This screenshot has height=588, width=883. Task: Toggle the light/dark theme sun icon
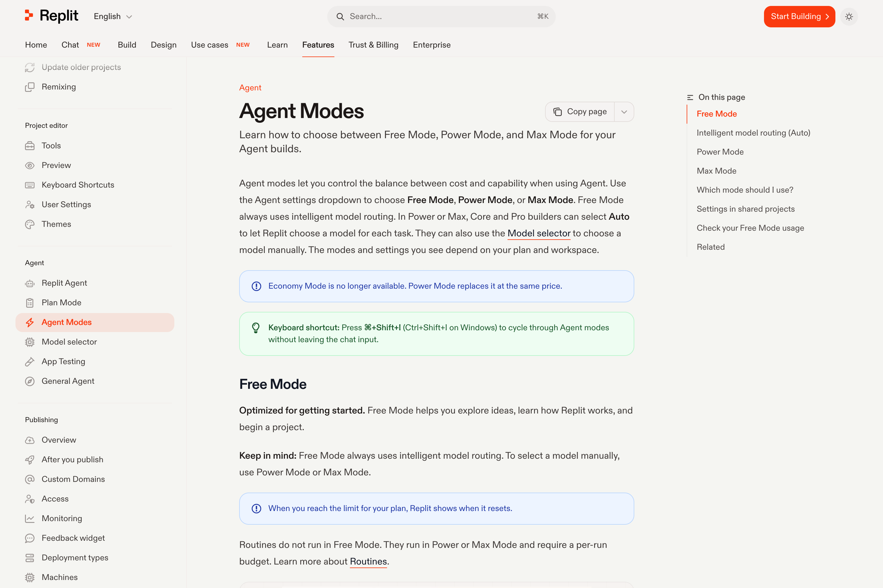[x=849, y=17]
